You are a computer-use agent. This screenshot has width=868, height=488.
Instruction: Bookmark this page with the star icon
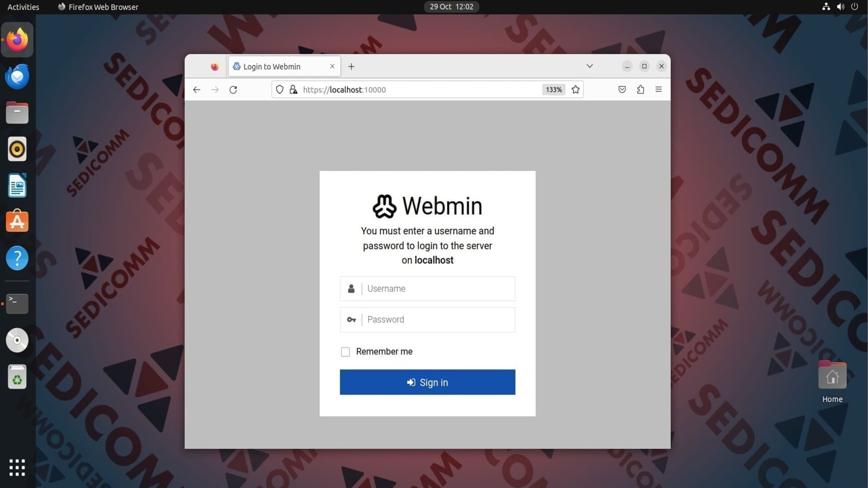pos(576,89)
